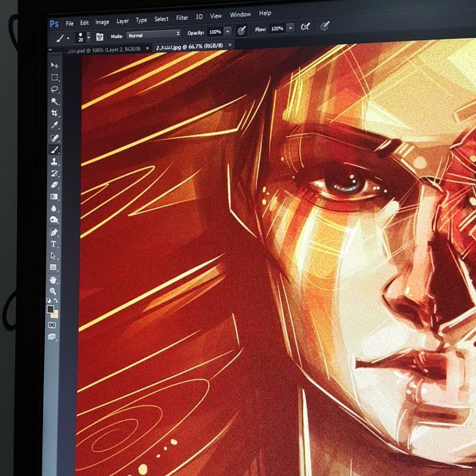Select the Magic Wand tool
Viewport: 476px width, 476px height.
tap(55, 101)
